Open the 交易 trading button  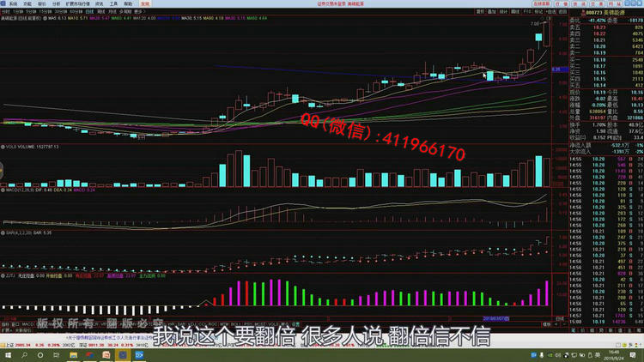pyautogui.click(x=597, y=3)
